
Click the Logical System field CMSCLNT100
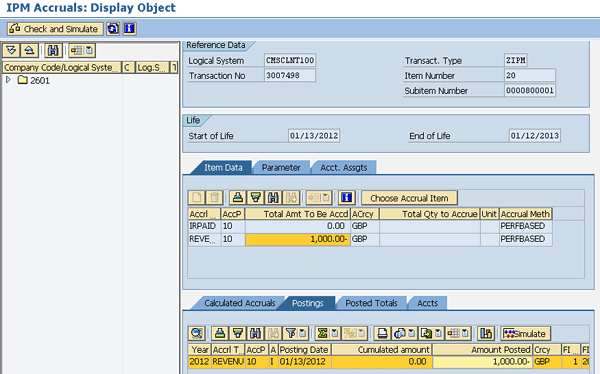(x=290, y=60)
